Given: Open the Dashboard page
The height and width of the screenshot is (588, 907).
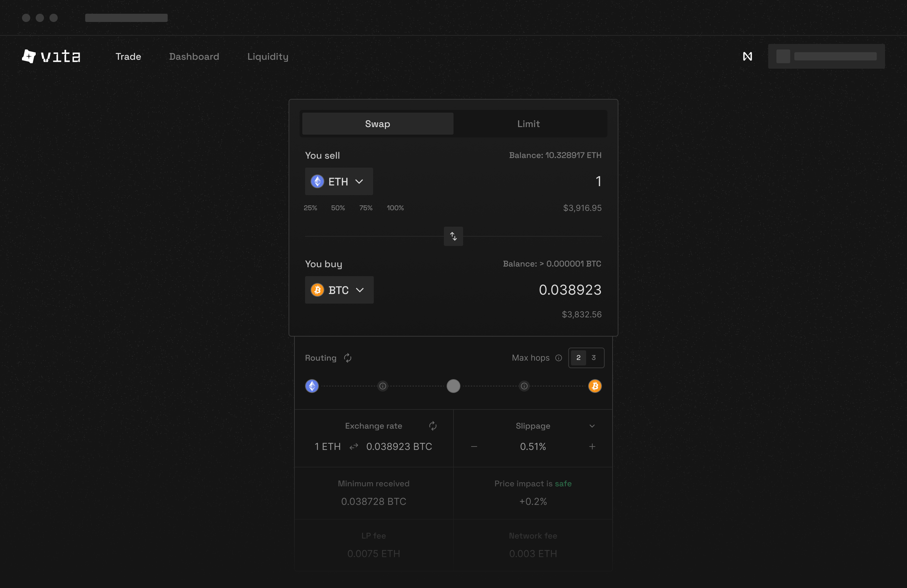Looking at the screenshot, I should pos(194,56).
